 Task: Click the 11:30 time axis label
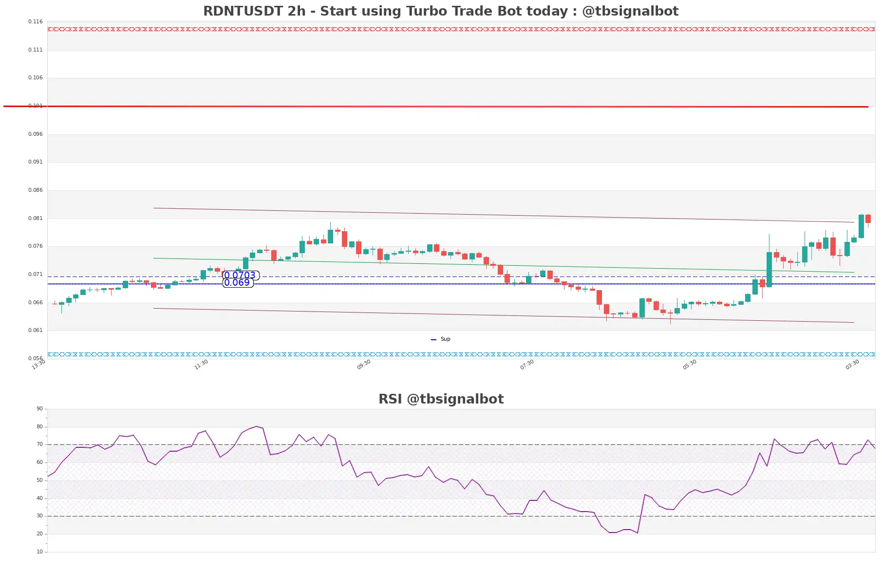[x=201, y=365]
